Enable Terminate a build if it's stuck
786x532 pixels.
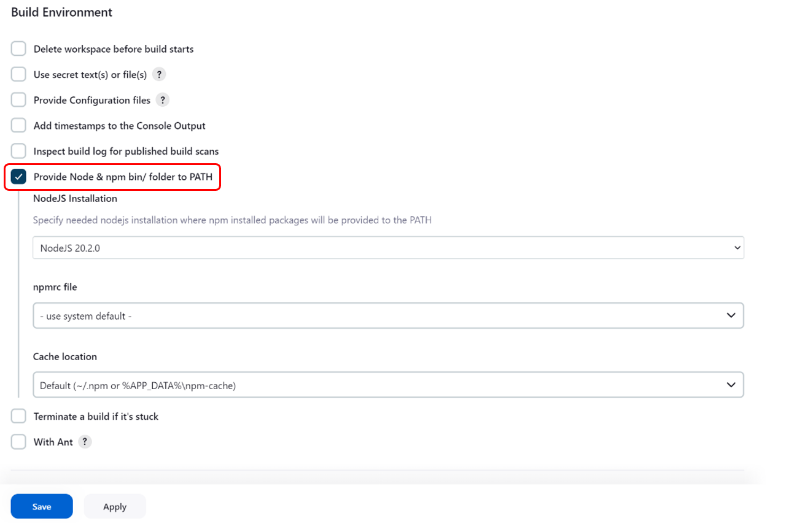pos(18,417)
